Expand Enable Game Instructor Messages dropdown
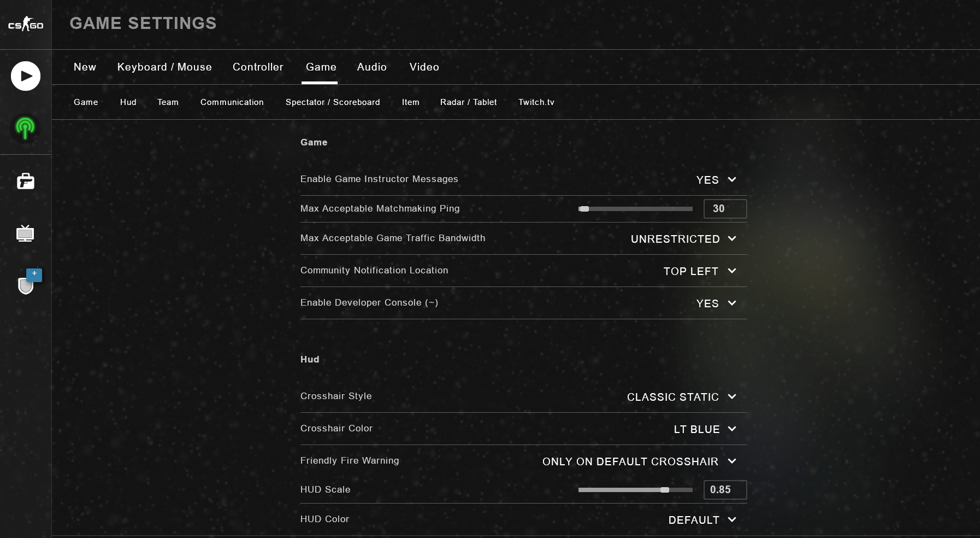Viewport: 980px width, 538px height. coord(716,180)
